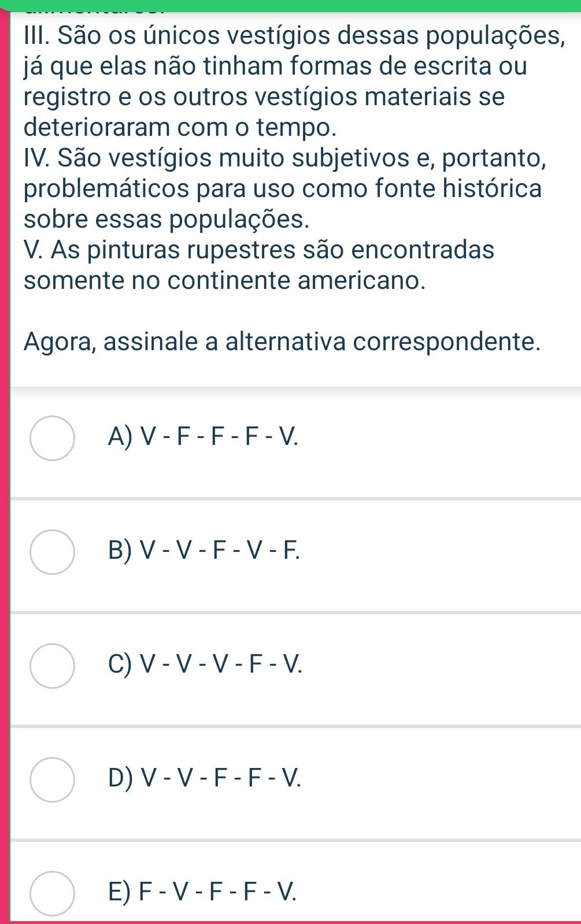The height and width of the screenshot is (924, 581).
Task: Click the 'C)' option letter label
Action: [120, 666]
